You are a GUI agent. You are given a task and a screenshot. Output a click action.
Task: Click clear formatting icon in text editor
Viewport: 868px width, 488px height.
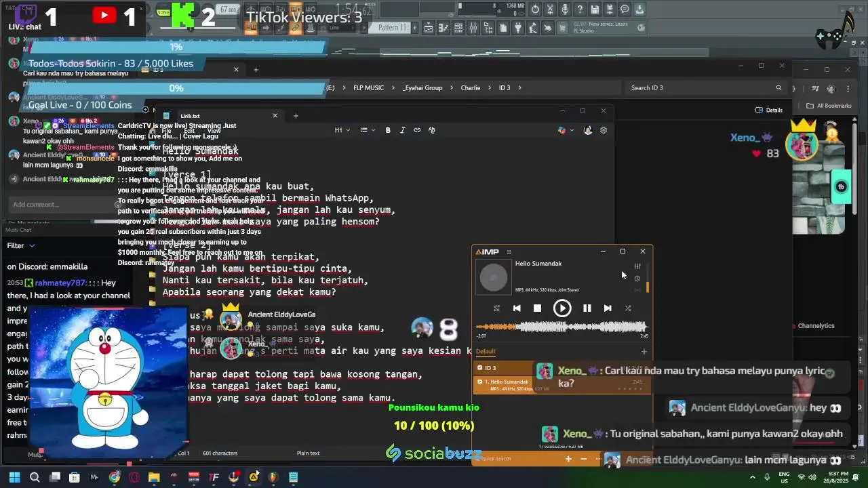click(432, 130)
